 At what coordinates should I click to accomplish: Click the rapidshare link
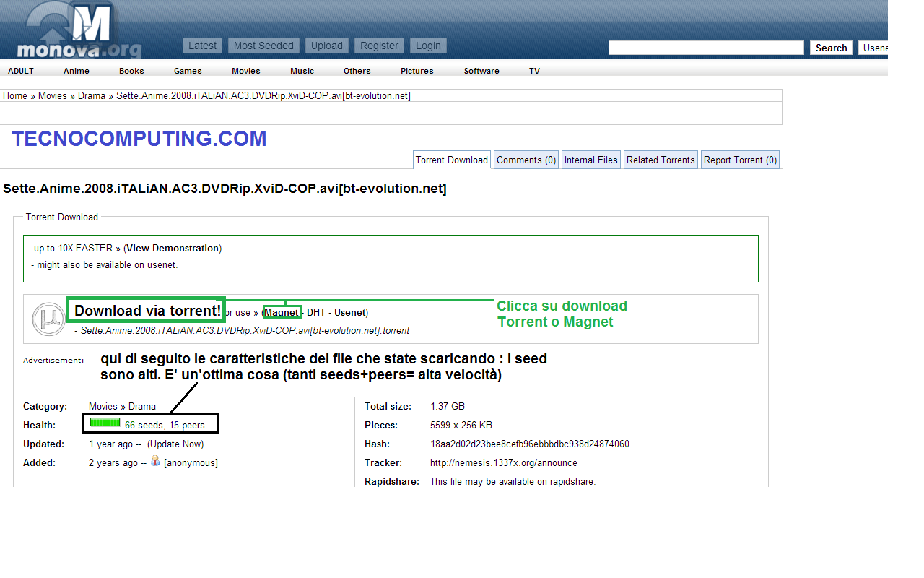(x=572, y=481)
